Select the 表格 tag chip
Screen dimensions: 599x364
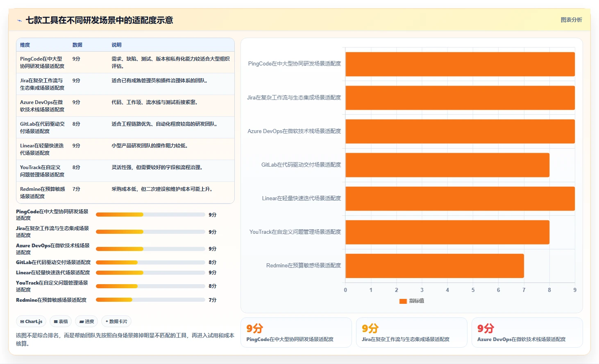tap(61, 321)
